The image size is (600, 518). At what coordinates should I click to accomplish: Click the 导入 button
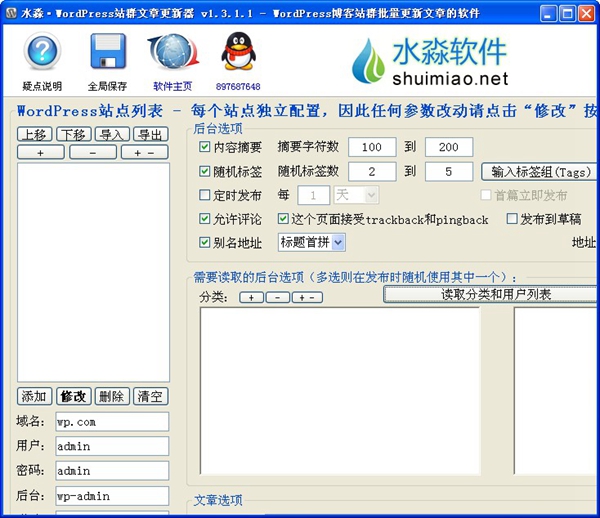(x=112, y=134)
